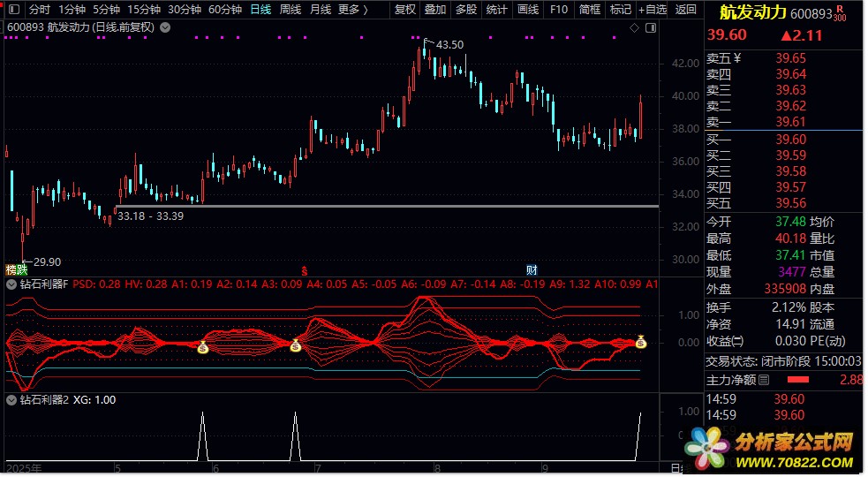Switch to the 60分钟 period tab
868x477 pixels.
225,10
